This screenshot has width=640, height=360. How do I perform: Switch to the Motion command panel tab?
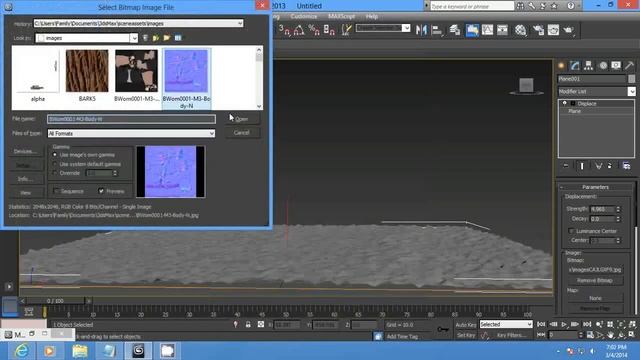pos(603,65)
